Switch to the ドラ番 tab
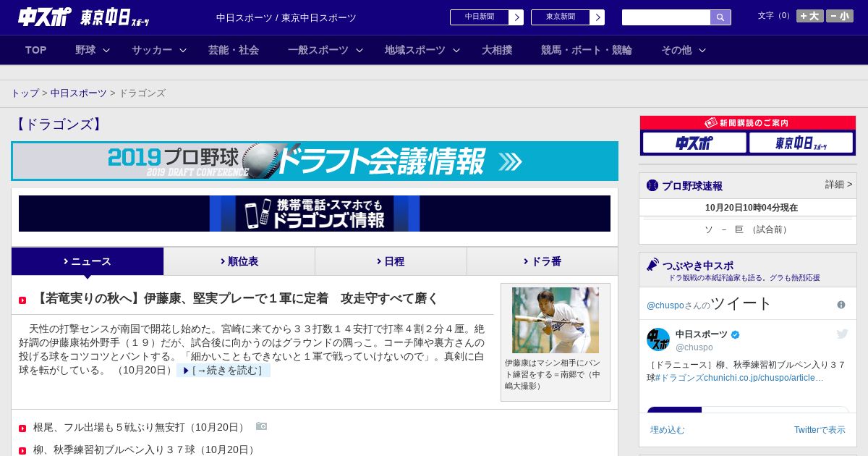Screen dimensions: 868x456 click(542, 261)
